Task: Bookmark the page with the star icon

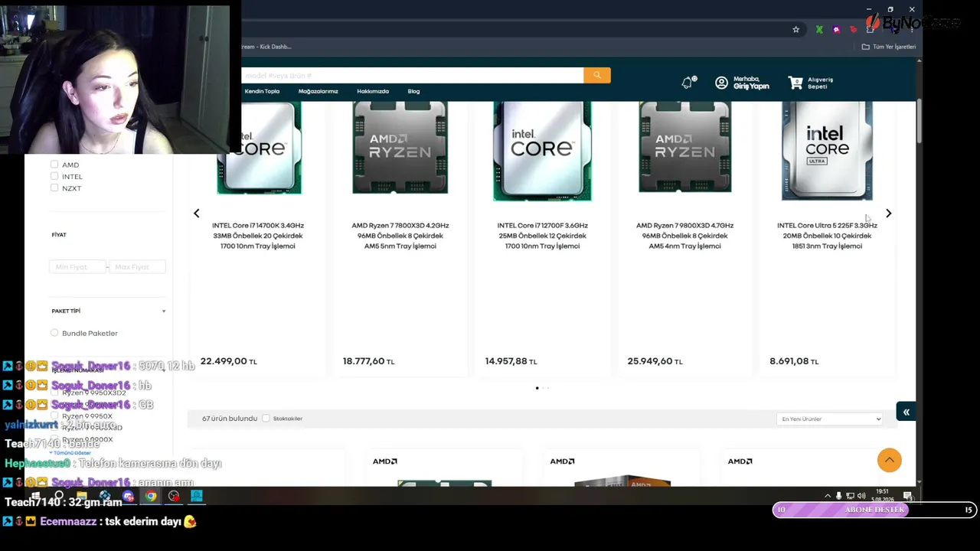Action: [795, 30]
